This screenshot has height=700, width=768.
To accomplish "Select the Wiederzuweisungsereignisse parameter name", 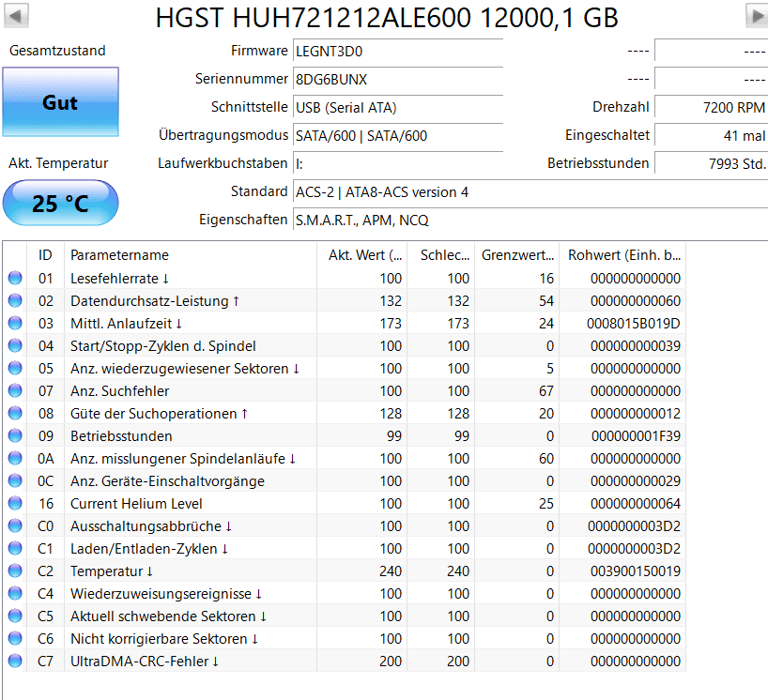I will pyautogui.click(x=166, y=594).
